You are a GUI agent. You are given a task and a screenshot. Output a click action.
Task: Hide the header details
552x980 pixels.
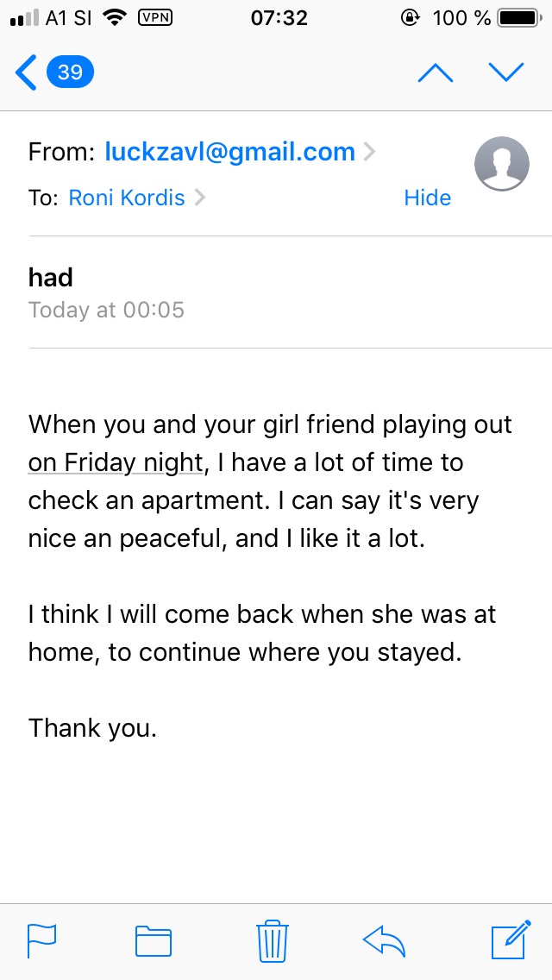[427, 198]
